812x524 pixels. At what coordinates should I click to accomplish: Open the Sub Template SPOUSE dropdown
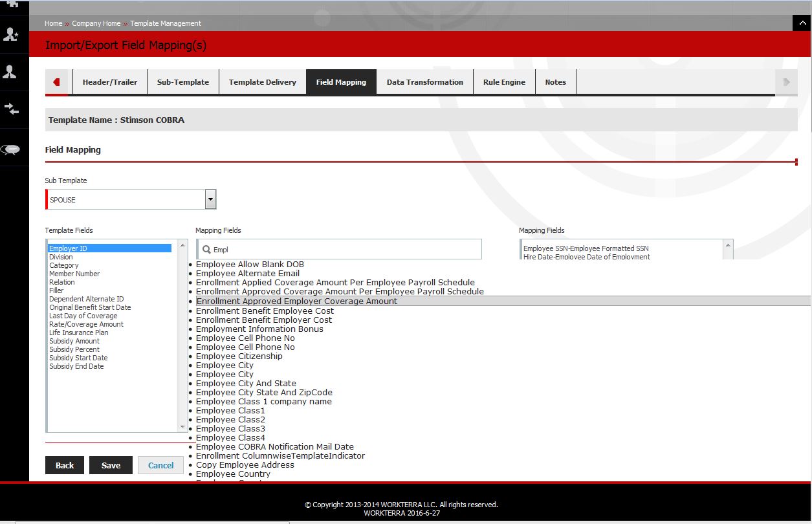click(210, 199)
